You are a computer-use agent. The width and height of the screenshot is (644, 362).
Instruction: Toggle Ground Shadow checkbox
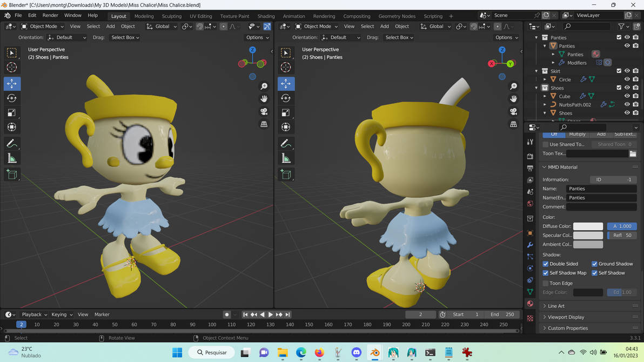click(594, 264)
